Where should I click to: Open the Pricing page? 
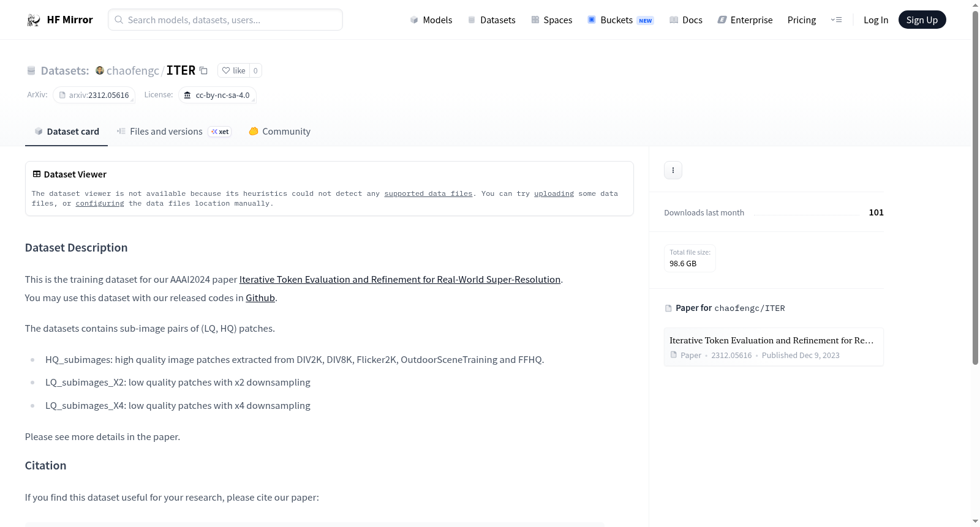pyautogui.click(x=802, y=20)
